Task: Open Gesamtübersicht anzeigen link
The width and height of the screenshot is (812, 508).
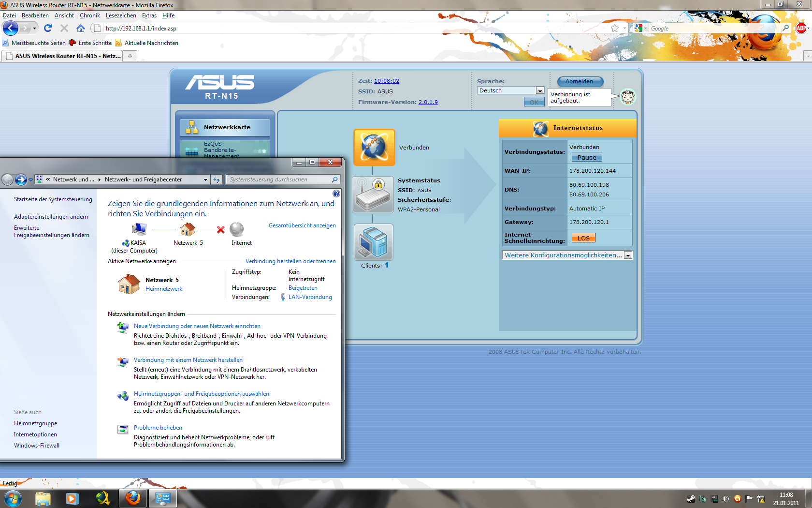Action: tap(302, 225)
